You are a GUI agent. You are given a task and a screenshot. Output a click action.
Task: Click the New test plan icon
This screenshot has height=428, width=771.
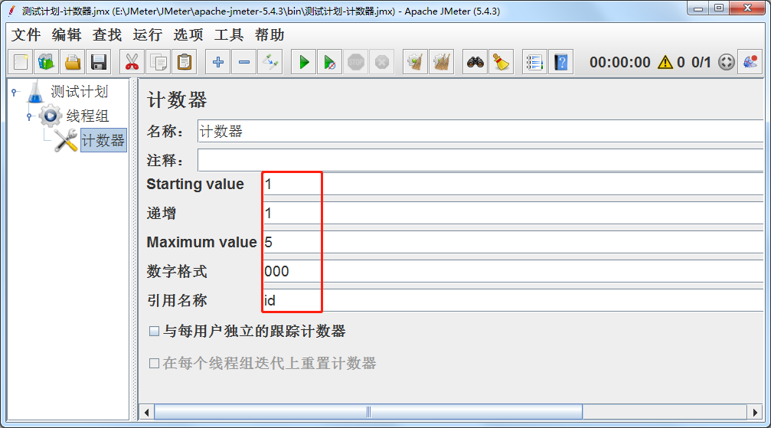[x=21, y=62]
